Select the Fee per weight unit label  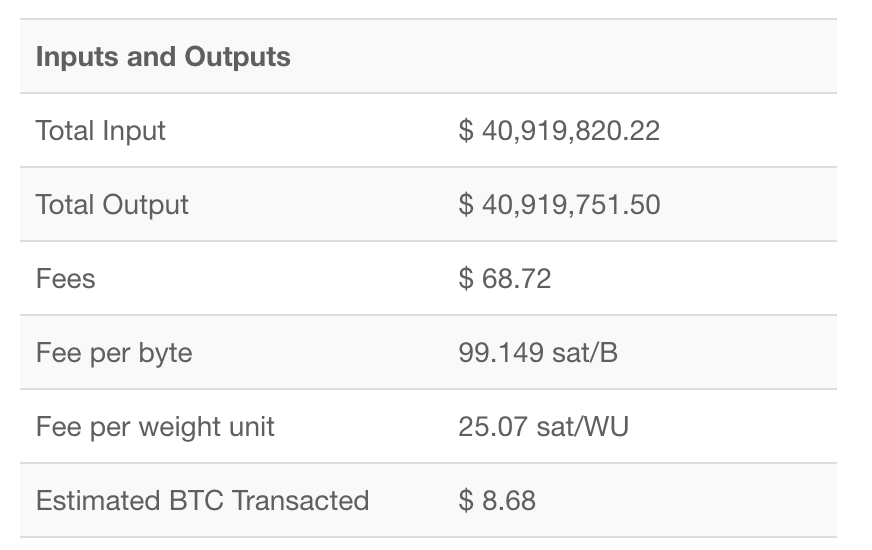(x=155, y=427)
